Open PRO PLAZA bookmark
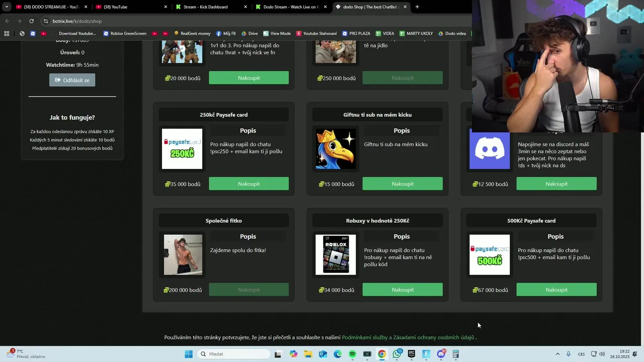The width and height of the screenshot is (644, 362). coord(356,34)
